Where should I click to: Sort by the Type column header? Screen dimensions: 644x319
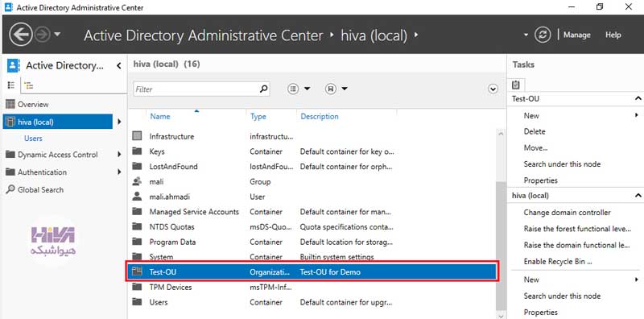(x=258, y=116)
